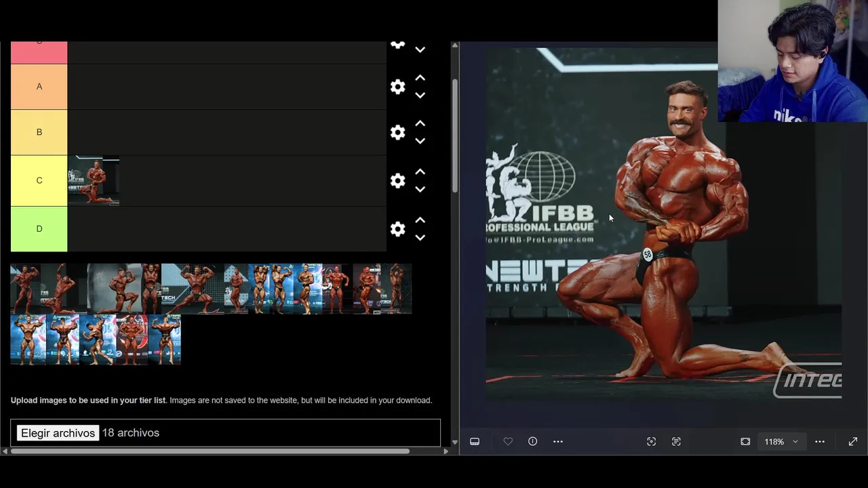Move tier D row up with its arrow
Screen dimensions: 868x488
(420, 220)
